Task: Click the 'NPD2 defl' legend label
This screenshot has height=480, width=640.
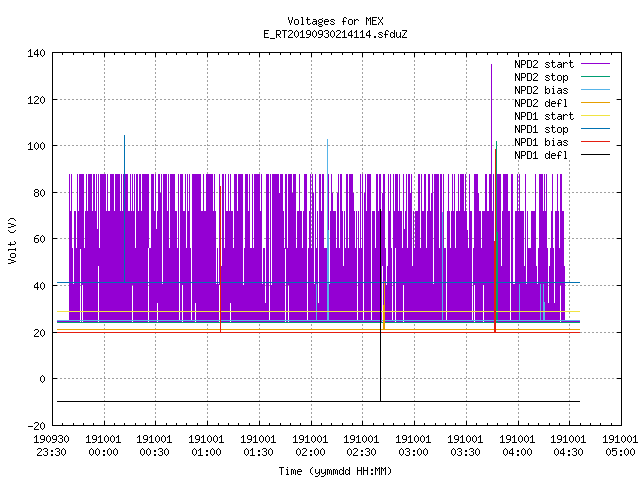Action: click(x=541, y=103)
